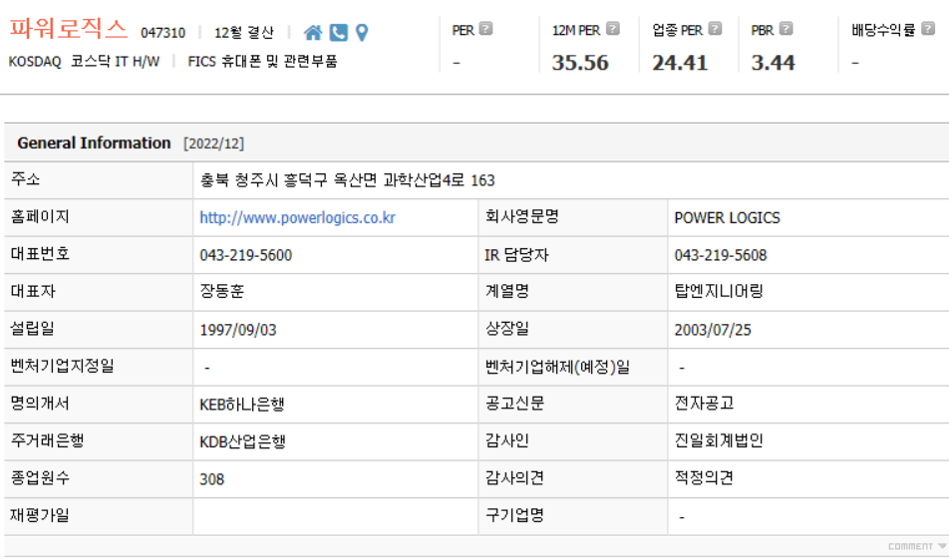Viewport: 949px width, 560px height.
Task: Click the 홈페이지 row label
Action: pos(40,216)
